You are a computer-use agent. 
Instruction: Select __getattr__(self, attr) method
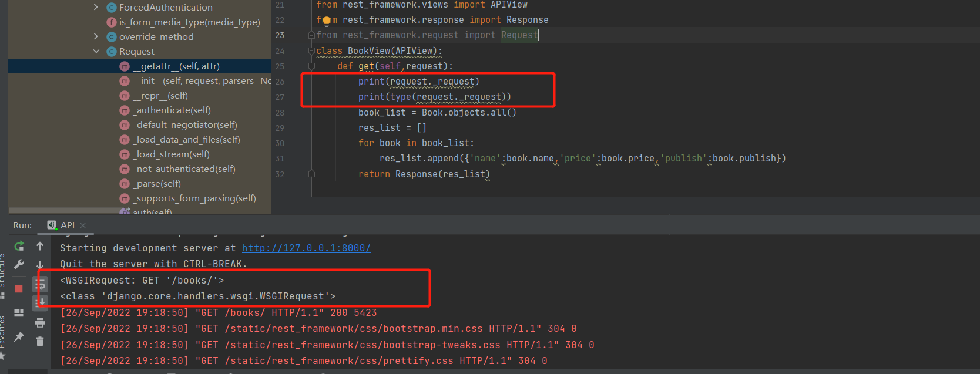pyautogui.click(x=176, y=66)
